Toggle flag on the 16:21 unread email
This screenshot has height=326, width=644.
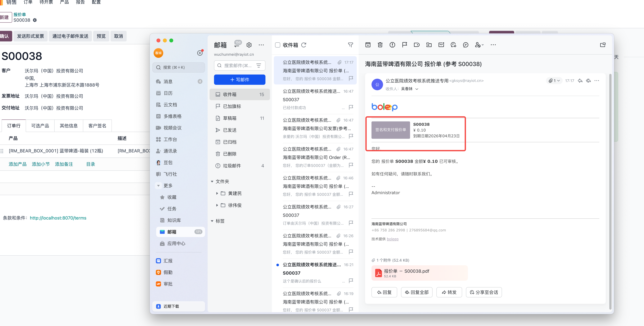point(351,281)
